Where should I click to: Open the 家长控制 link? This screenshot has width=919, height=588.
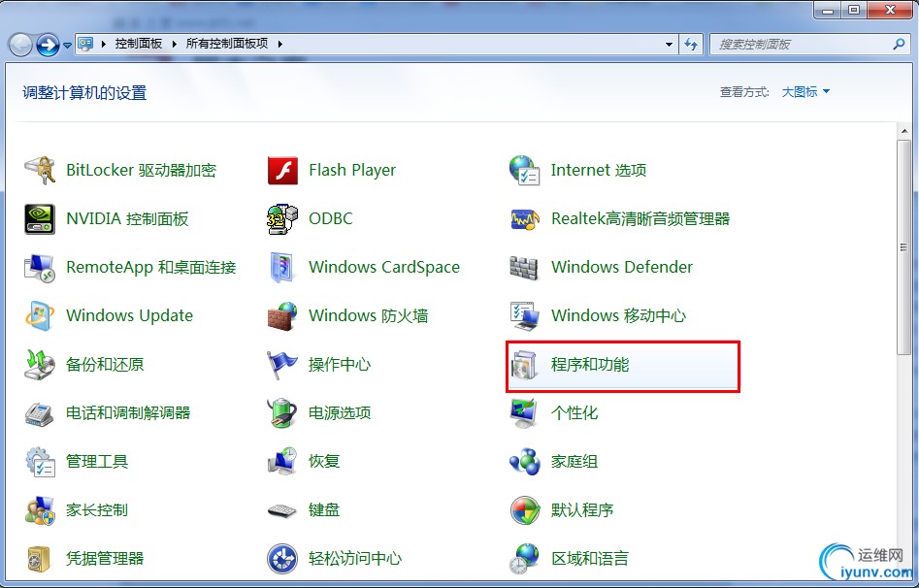coord(97,510)
